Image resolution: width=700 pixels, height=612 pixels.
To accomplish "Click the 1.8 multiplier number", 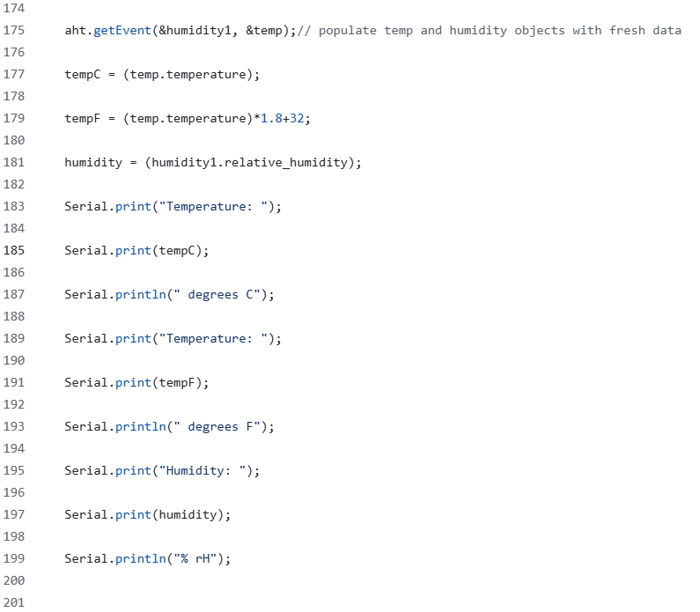I will click(x=271, y=118).
